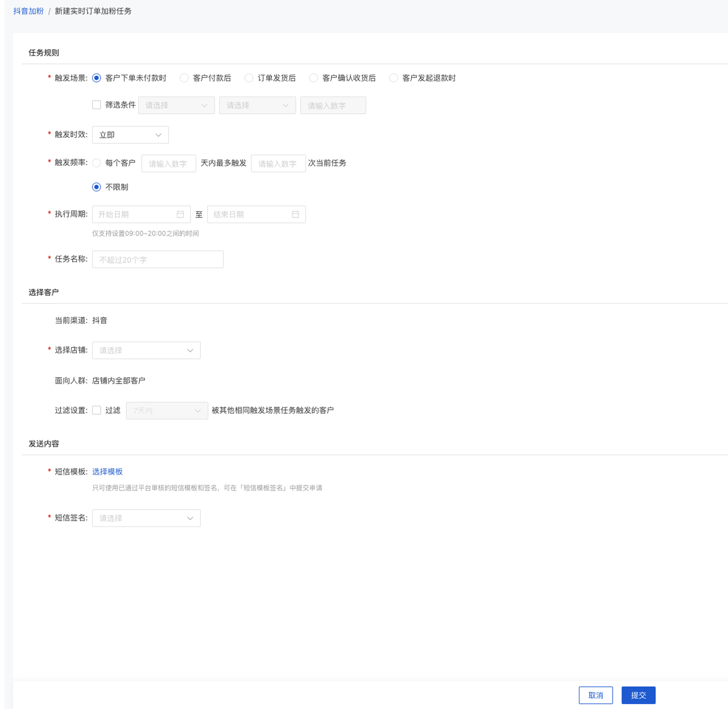This screenshot has width=728, height=709.
Task: Open the 7天内 filter period dropdown
Action: coord(167,411)
